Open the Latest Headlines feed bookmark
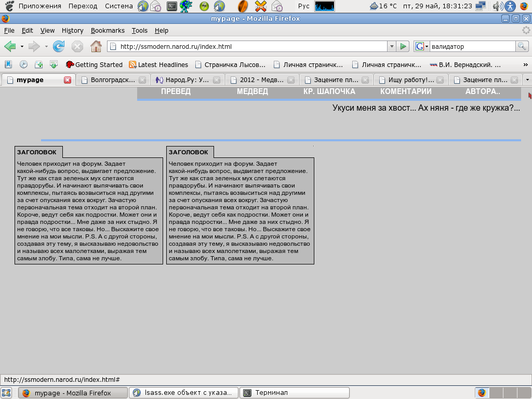 158,65
